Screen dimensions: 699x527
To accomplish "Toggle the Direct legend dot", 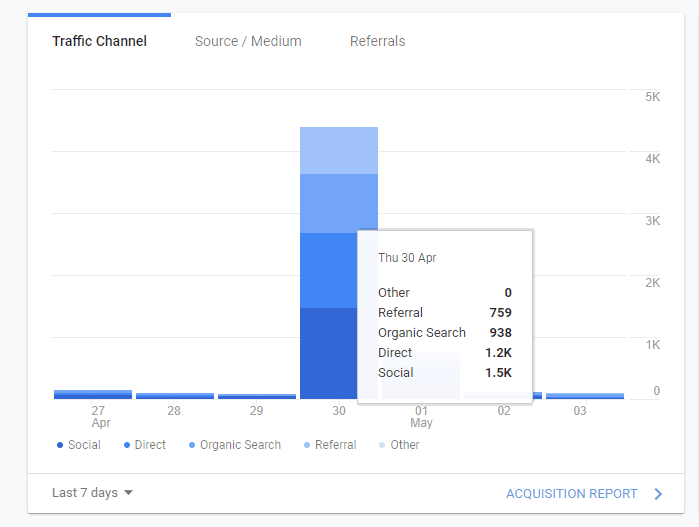I will click(x=127, y=445).
